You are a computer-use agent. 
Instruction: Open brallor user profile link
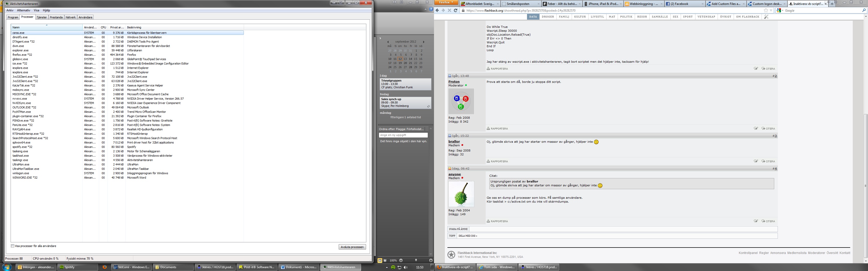coord(454,141)
